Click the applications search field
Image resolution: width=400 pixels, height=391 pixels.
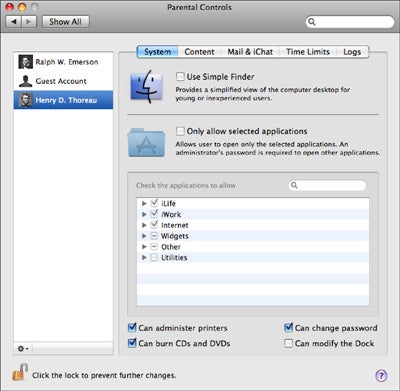coord(327,185)
